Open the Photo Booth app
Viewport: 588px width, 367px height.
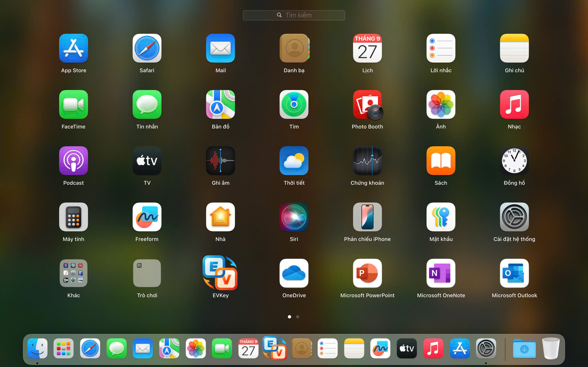(367, 105)
